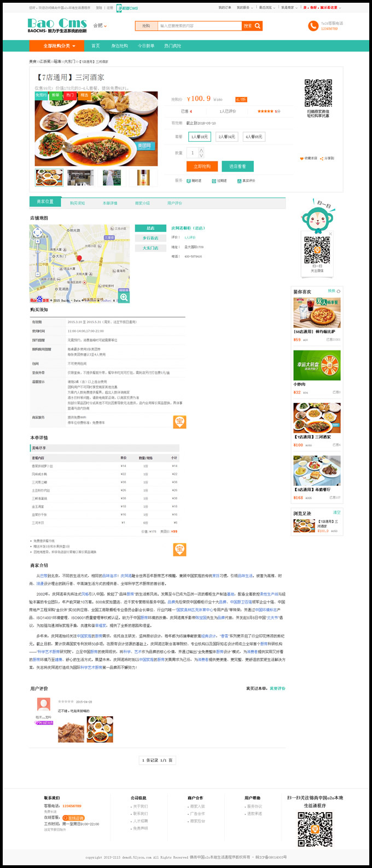Select the 总店 branch button

coord(150,228)
